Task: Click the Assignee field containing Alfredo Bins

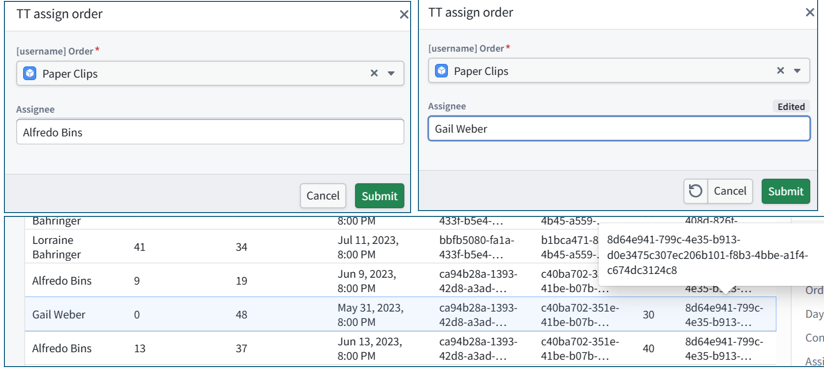Action: (210, 132)
